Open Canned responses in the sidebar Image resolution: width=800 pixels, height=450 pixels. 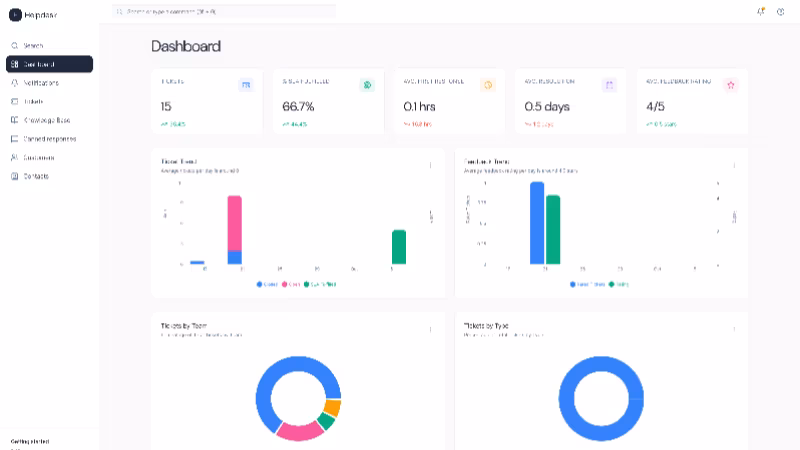[x=49, y=139]
